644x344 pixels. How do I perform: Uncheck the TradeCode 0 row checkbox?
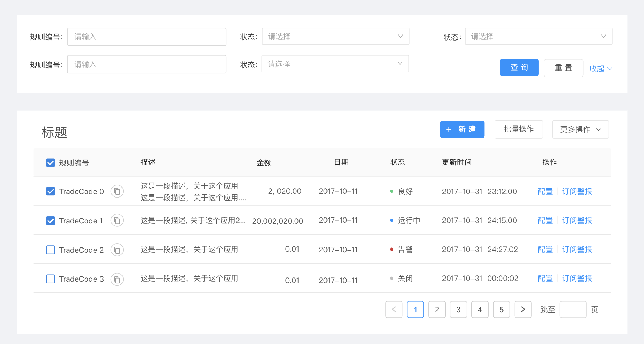50,191
